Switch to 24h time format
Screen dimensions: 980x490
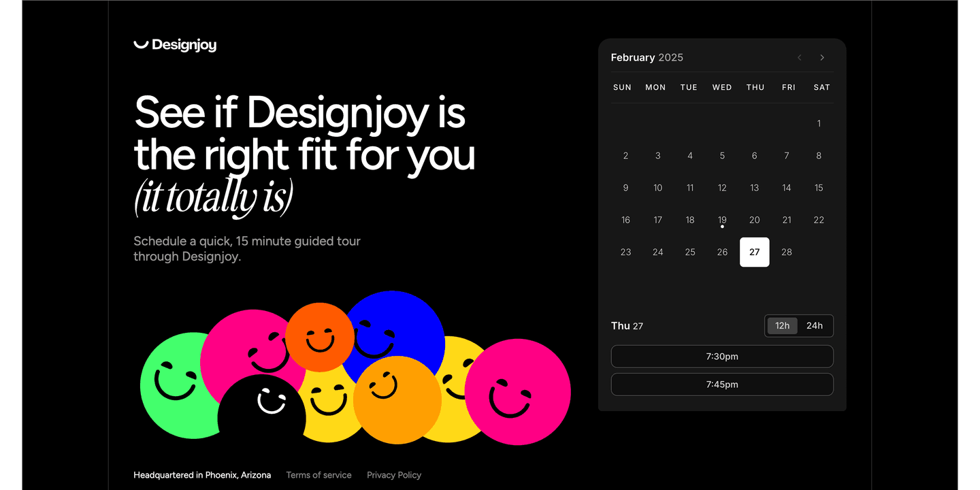coord(815,326)
